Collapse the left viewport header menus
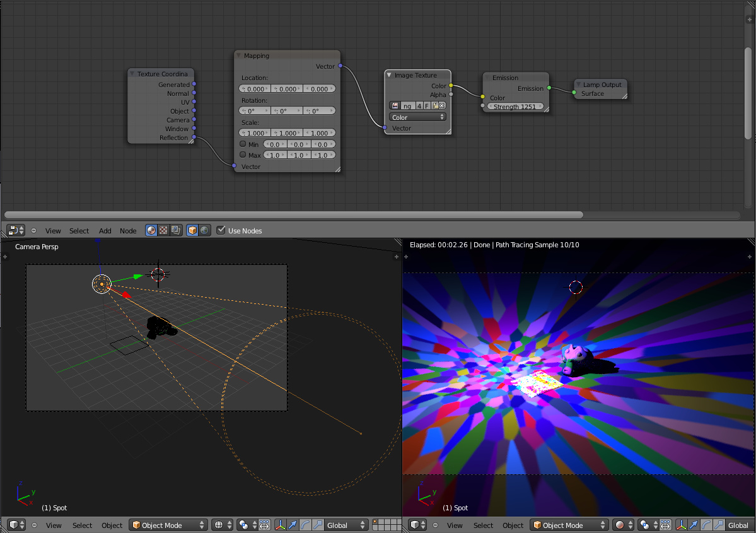756x533 pixels. tap(34, 525)
